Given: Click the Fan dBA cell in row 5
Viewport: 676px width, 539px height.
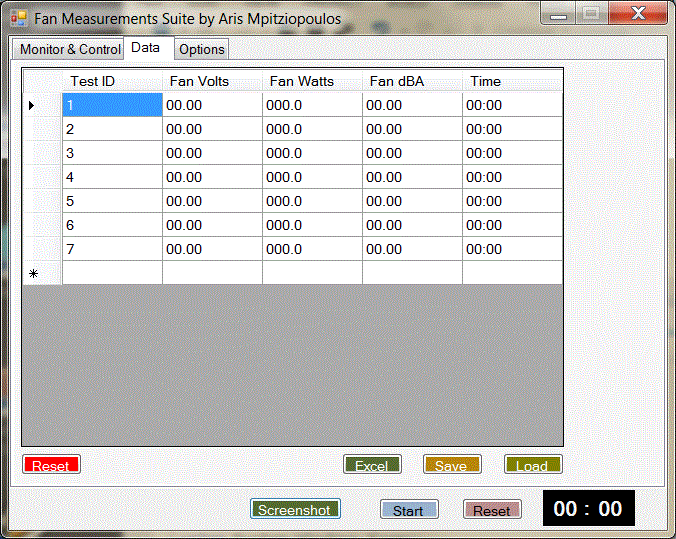Looking at the screenshot, I should (412, 201).
